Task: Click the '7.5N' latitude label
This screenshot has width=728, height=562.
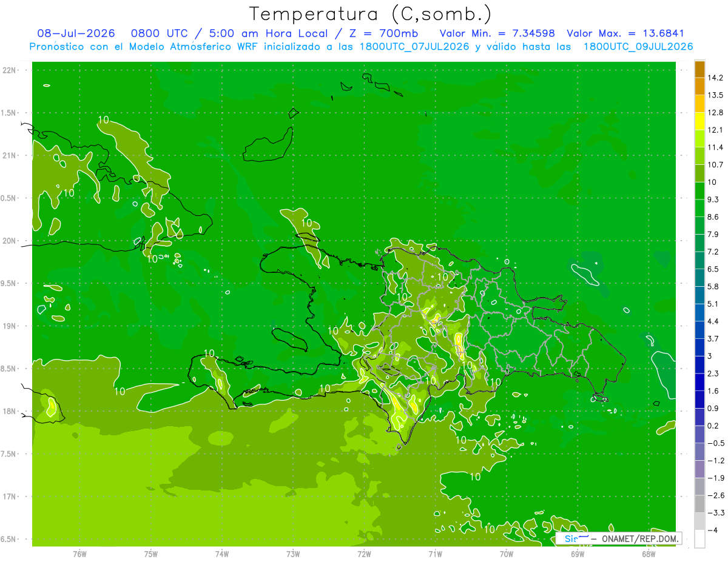Action: 8,454
